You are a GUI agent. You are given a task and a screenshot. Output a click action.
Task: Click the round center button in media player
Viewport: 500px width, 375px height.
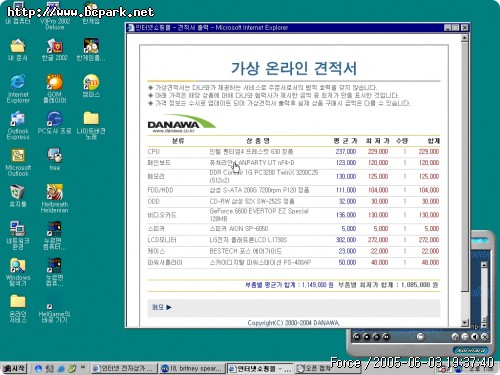coord(421,337)
